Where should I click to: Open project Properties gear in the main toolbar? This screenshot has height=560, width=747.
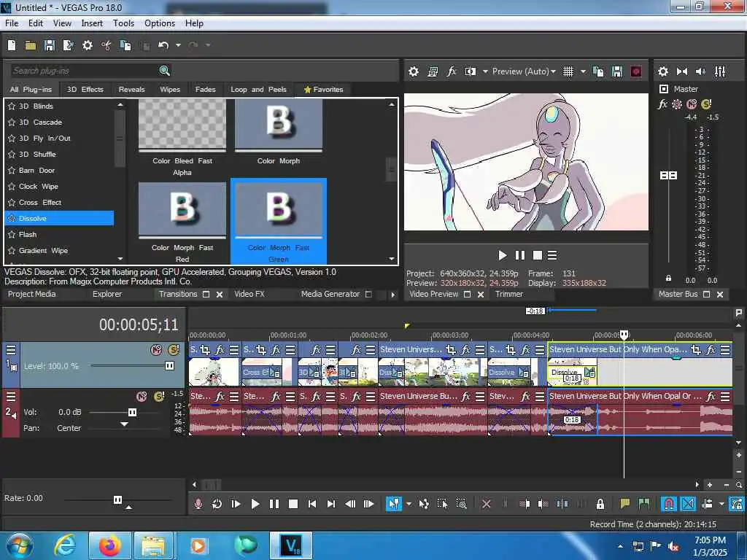(x=88, y=45)
